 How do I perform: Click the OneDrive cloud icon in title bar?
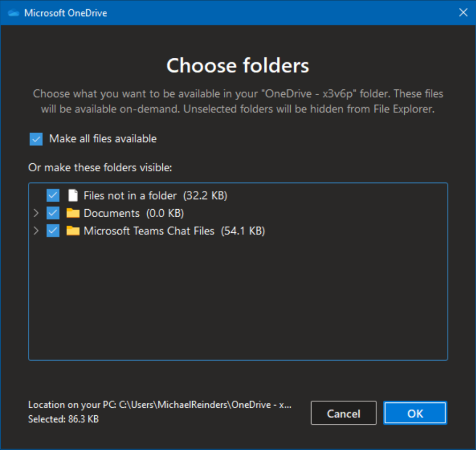[14, 13]
